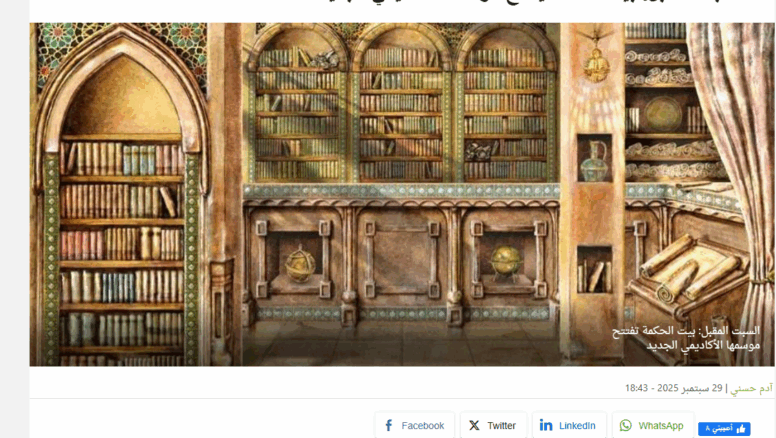Like the article with the أعجبني button

coord(724,429)
